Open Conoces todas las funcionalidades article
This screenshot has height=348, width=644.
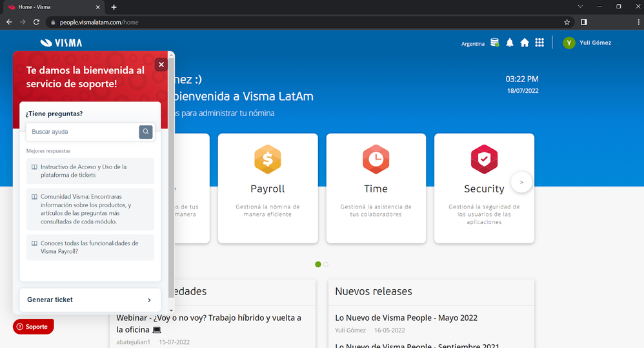point(90,247)
